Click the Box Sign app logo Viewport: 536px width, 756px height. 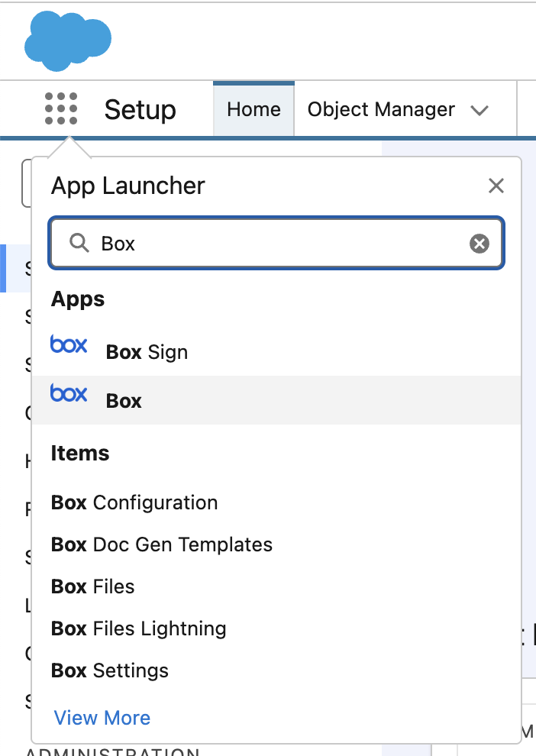(69, 345)
